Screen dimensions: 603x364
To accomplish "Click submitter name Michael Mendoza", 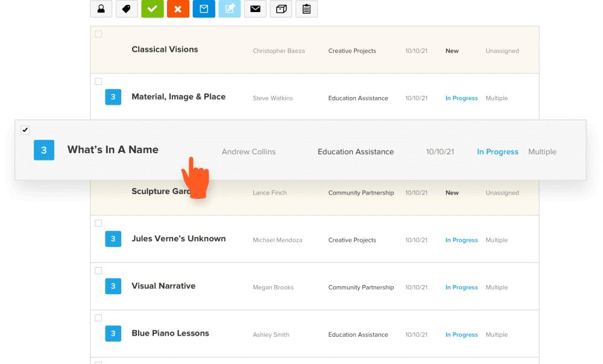I will tap(277, 240).
